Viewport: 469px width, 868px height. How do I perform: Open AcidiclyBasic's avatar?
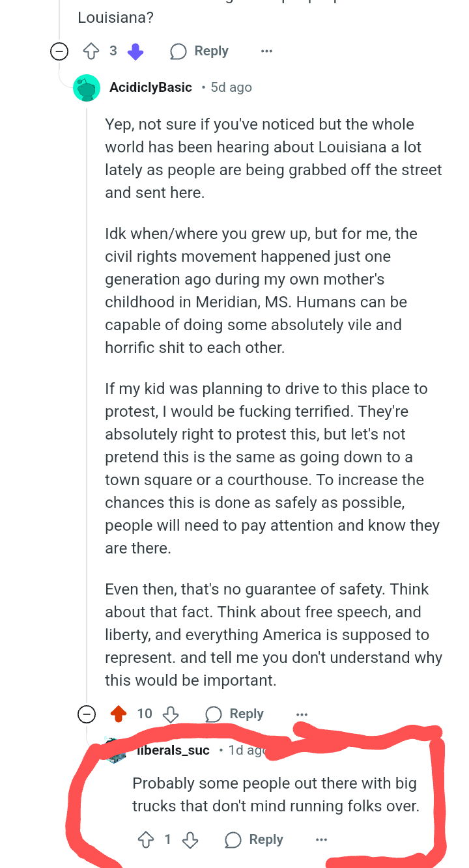coord(87,88)
